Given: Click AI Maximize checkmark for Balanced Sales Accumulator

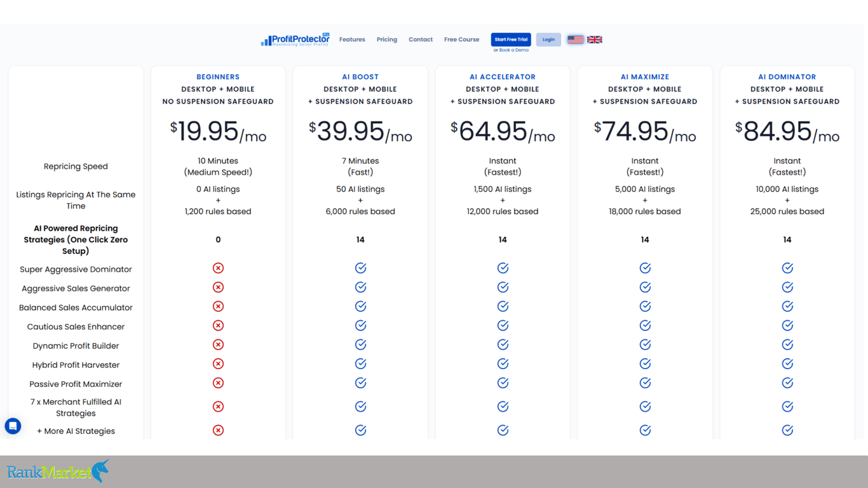Looking at the screenshot, I should coord(645,306).
